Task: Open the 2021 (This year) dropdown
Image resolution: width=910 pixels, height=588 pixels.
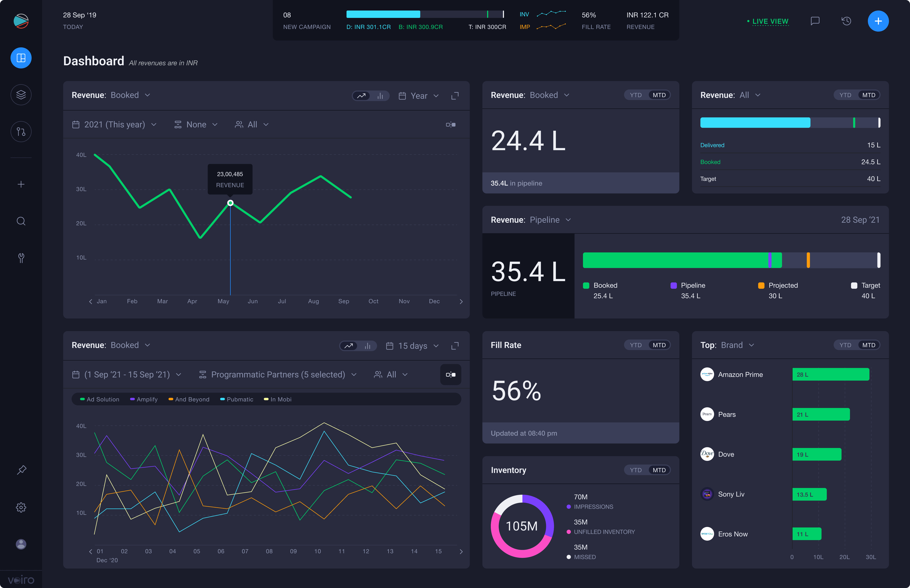Action: click(x=115, y=124)
